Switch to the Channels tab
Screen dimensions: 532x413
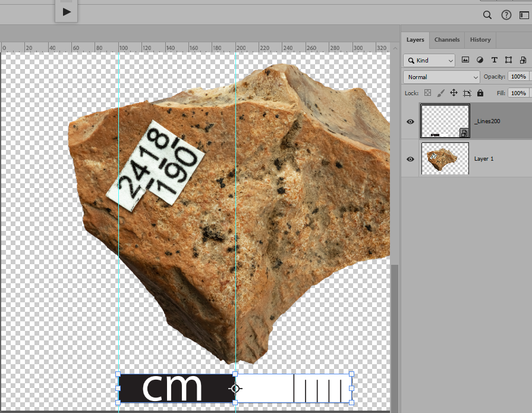[x=447, y=40]
